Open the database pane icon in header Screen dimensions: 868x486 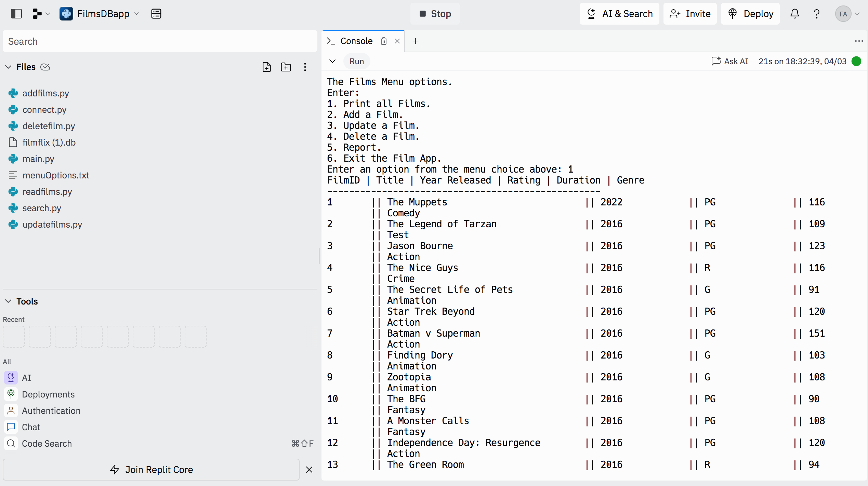pos(156,14)
